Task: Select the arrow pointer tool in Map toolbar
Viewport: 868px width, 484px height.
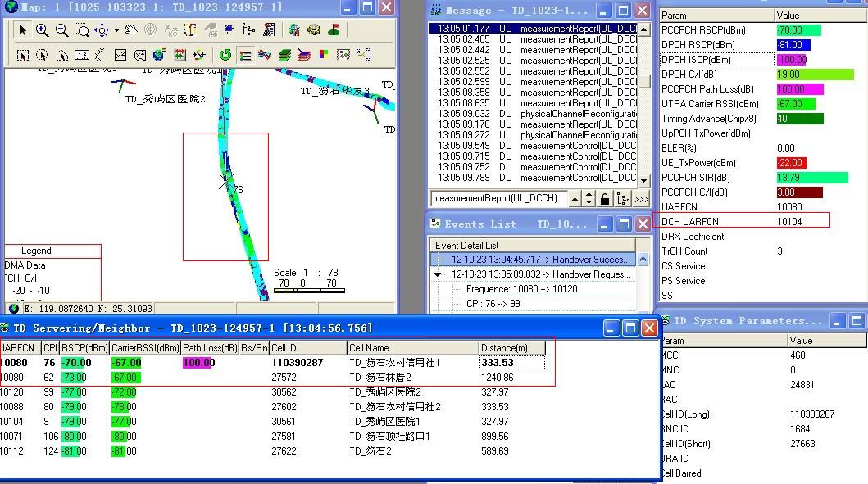Action: (23, 29)
